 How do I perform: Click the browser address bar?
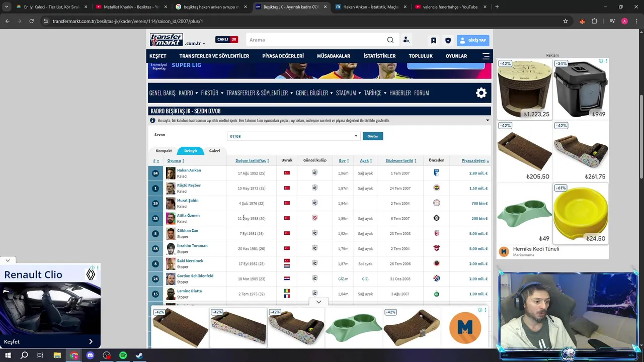302,21
